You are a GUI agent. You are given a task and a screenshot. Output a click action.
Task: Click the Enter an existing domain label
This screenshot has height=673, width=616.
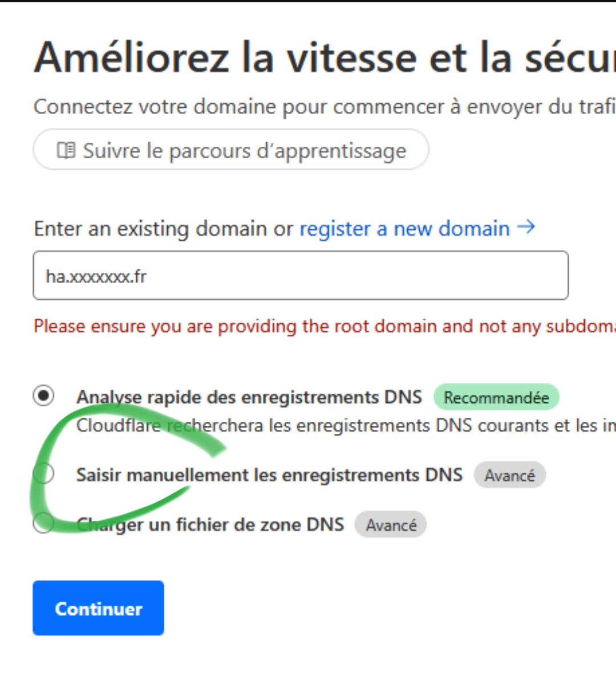pyautogui.click(x=164, y=228)
